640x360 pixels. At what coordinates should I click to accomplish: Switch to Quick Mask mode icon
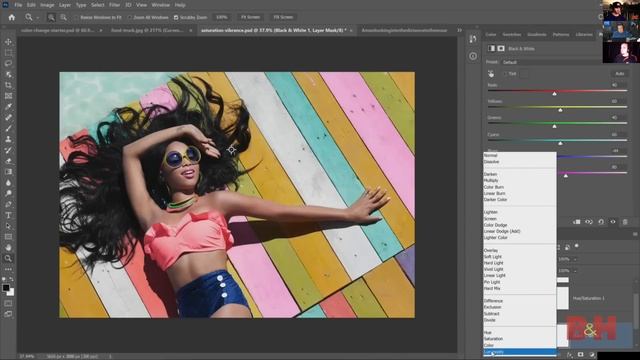pyautogui.click(x=8, y=304)
